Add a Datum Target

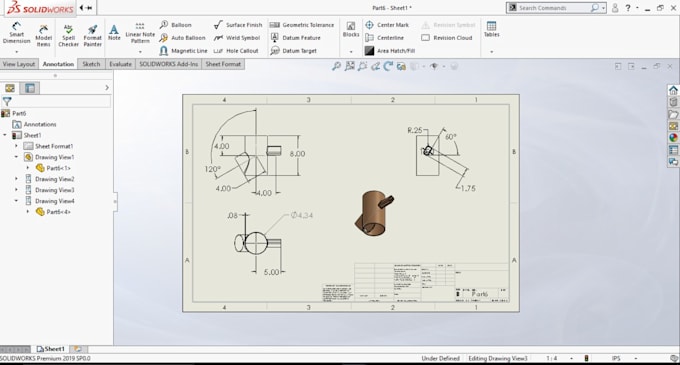pos(293,51)
